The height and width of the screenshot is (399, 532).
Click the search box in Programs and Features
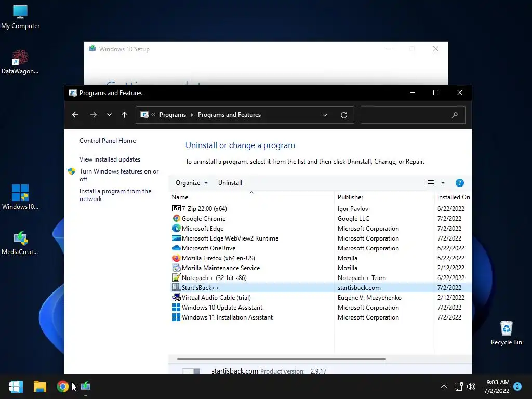[x=413, y=115]
